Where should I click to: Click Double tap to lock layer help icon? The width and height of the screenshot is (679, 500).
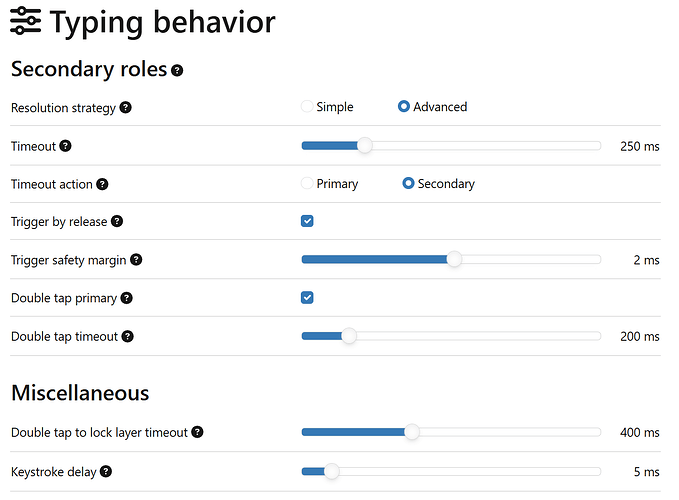point(197,432)
